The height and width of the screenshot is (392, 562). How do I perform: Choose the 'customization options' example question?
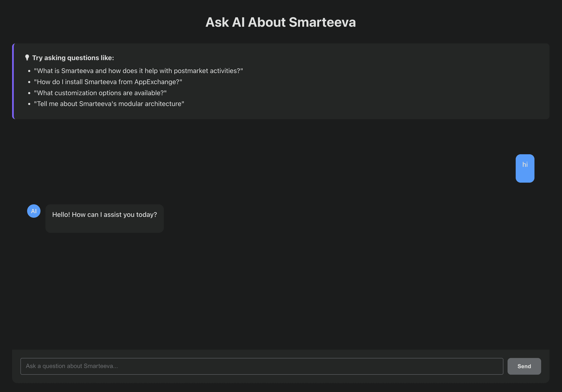tap(100, 93)
